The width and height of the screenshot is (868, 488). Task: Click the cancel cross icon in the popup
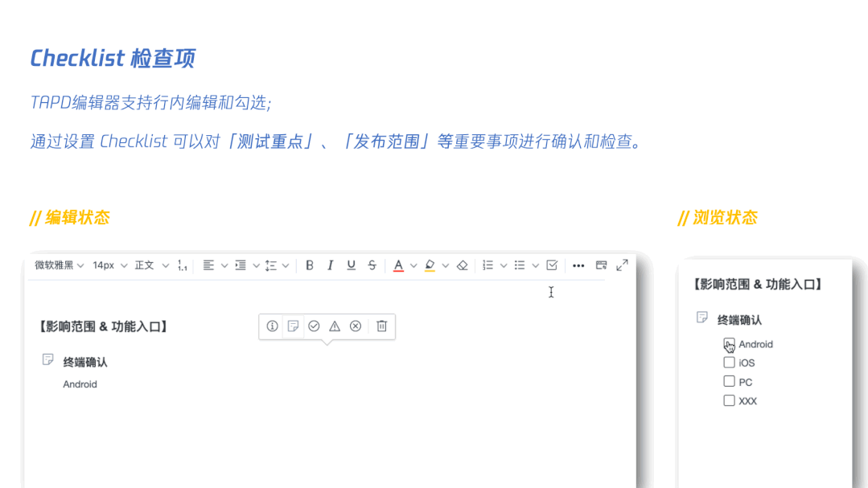click(355, 326)
